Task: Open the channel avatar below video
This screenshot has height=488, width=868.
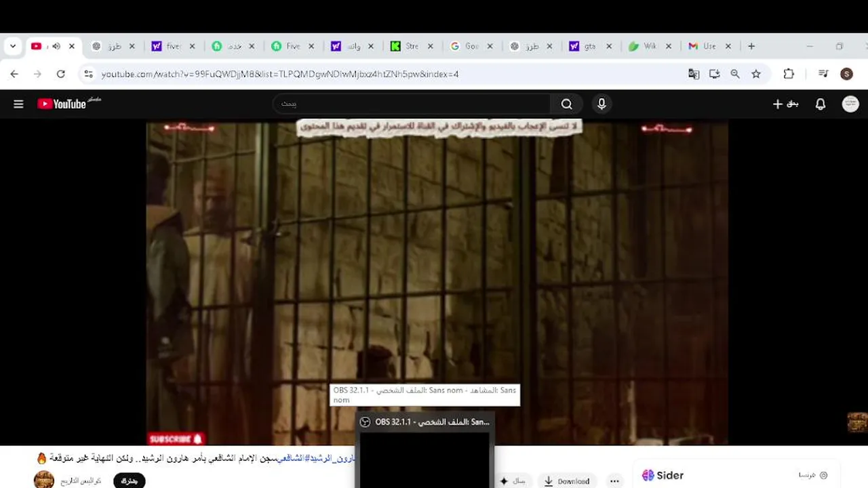Action: pyautogui.click(x=44, y=480)
